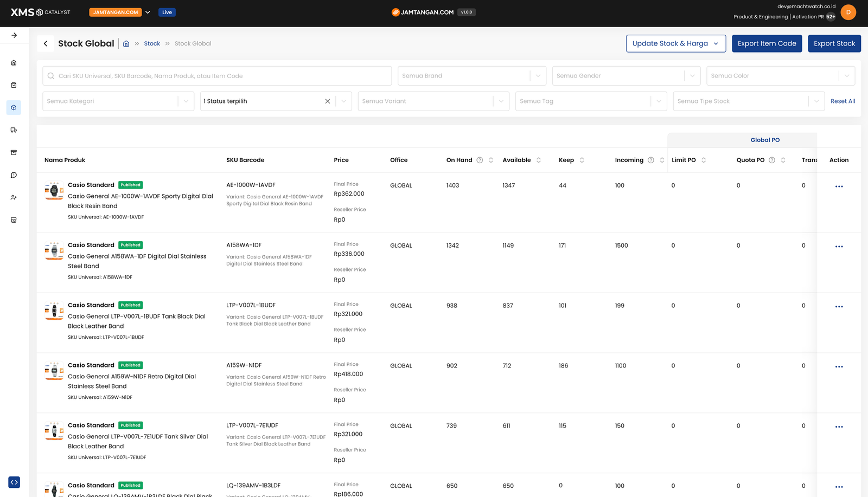Click Casio AE-1000W-1AVDF product thumbnail
Image resolution: width=868 pixels, height=497 pixels.
pos(54,191)
